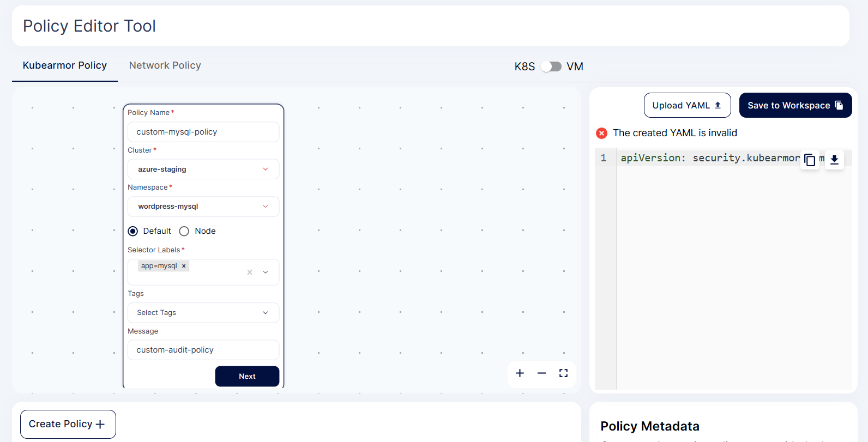The height and width of the screenshot is (442, 868).
Task: Zoom out of the policy canvas
Action: coord(541,373)
